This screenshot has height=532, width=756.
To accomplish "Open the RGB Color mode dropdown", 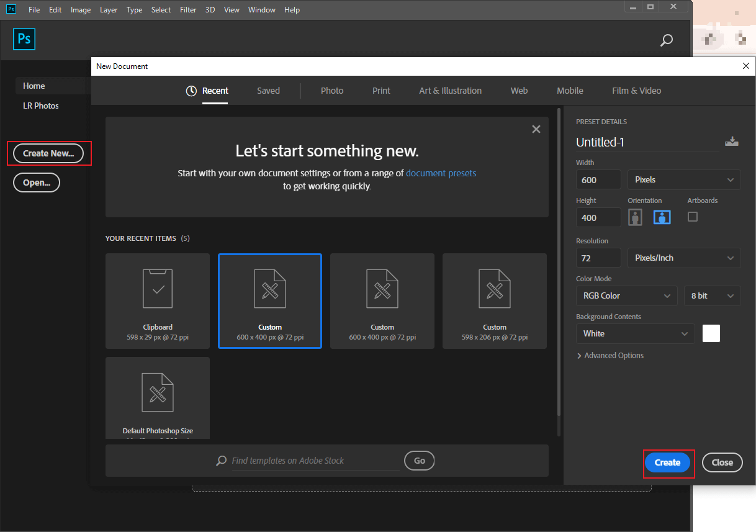I will click(x=626, y=295).
